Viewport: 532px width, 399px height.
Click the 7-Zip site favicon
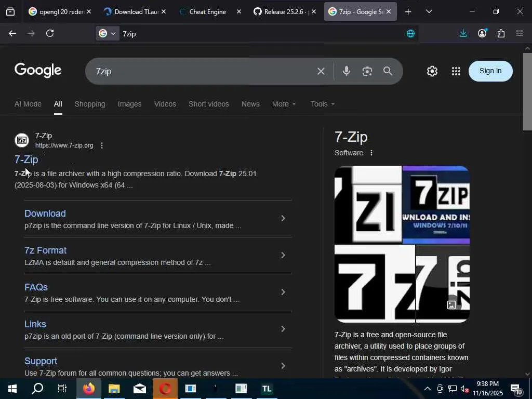(x=22, y=140)
